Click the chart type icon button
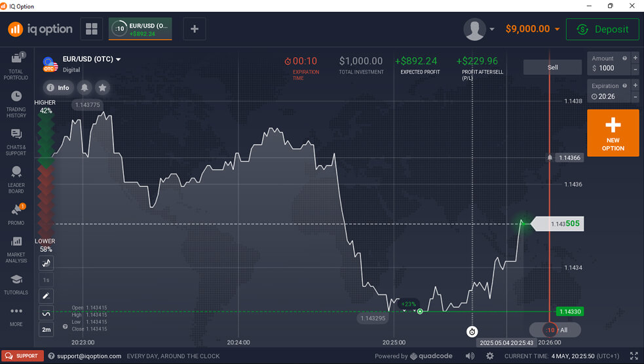 47,263
